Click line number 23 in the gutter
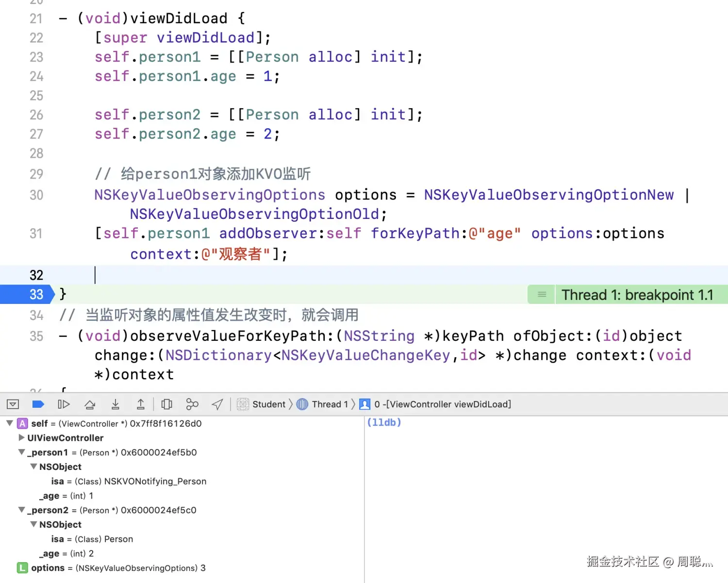The height and width of the screenshot is (583, 728). pyautogui.click(x=36, y=57)
